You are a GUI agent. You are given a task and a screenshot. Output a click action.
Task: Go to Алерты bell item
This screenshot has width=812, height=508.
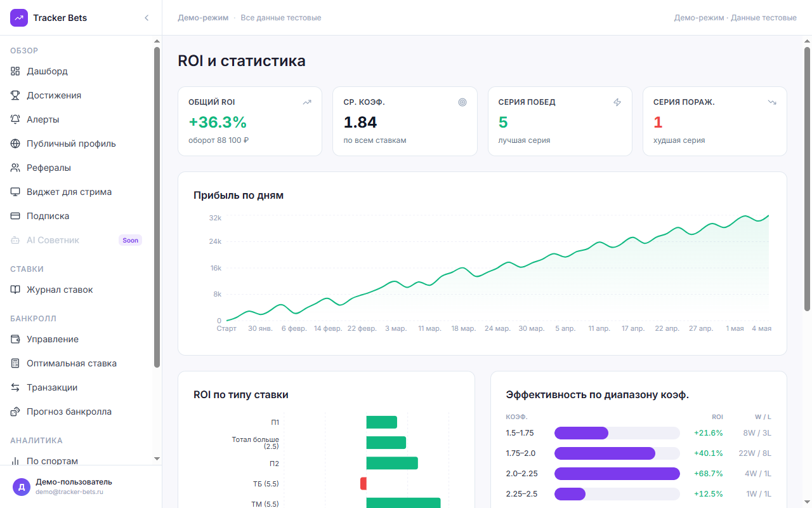pos(76,119)
